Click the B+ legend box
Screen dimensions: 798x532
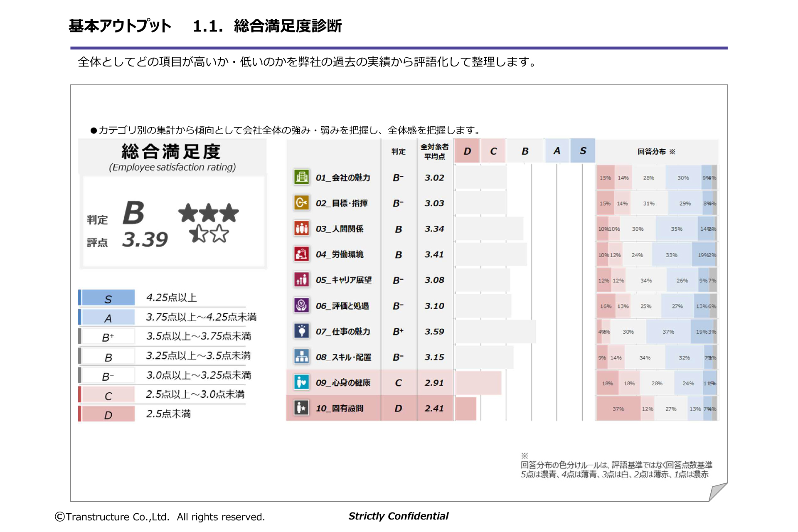click(x=108, y=337)
